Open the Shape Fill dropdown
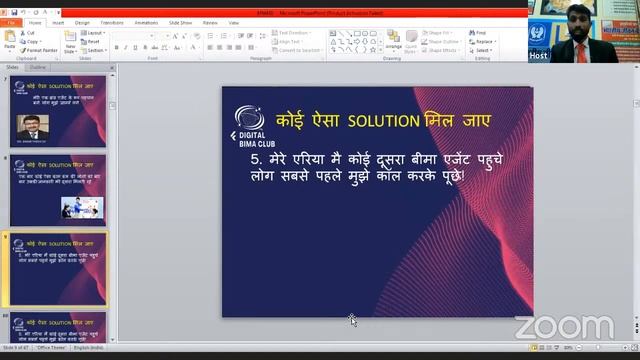This screenshot has width=640, height=360. tap(437, 33)
